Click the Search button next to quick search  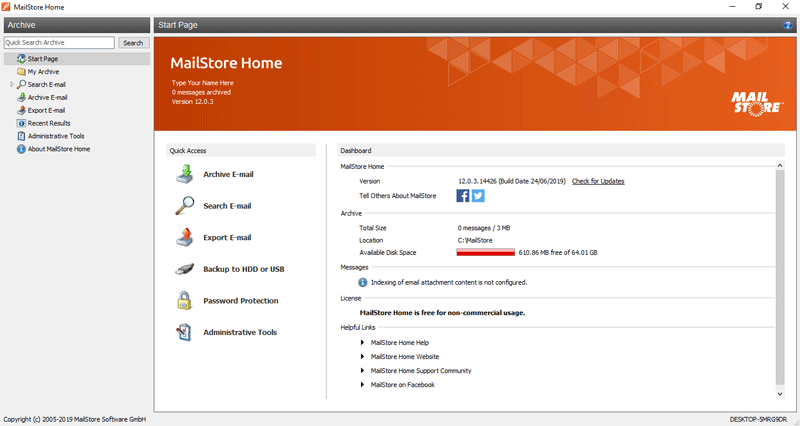point(133,43)
